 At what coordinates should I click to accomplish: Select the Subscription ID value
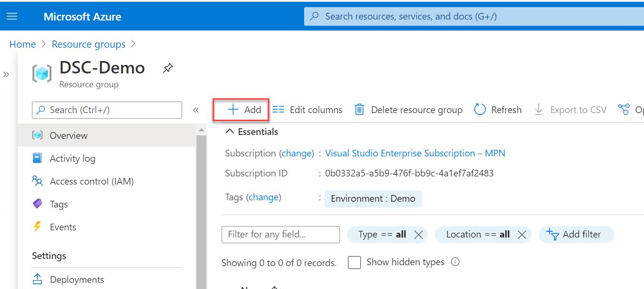coord(409,174)
